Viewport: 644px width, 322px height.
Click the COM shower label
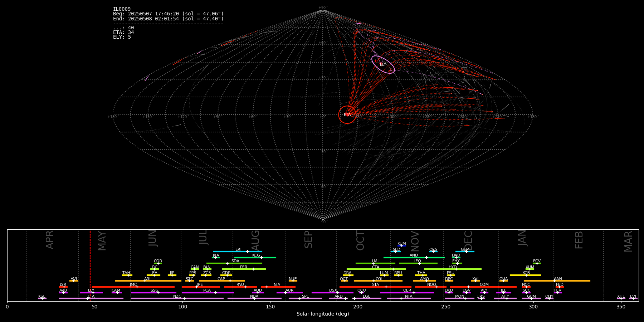coord(484,285)
